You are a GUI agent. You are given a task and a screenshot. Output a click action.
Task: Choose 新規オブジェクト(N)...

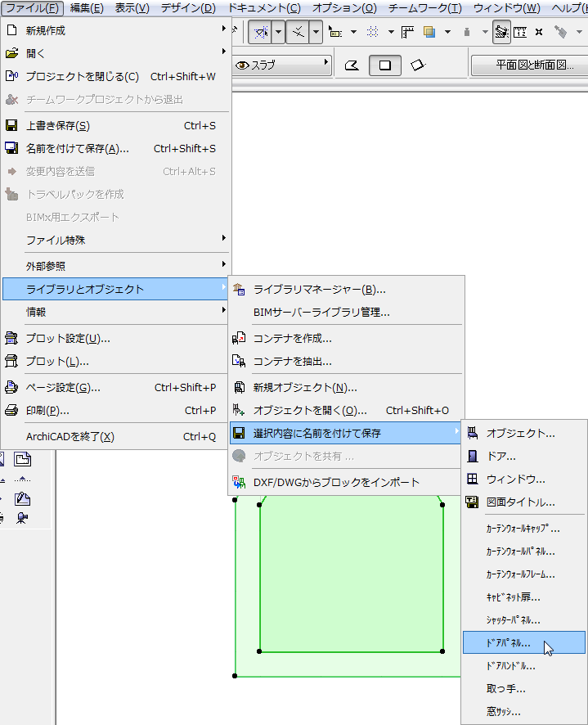(x=346, y=388)
